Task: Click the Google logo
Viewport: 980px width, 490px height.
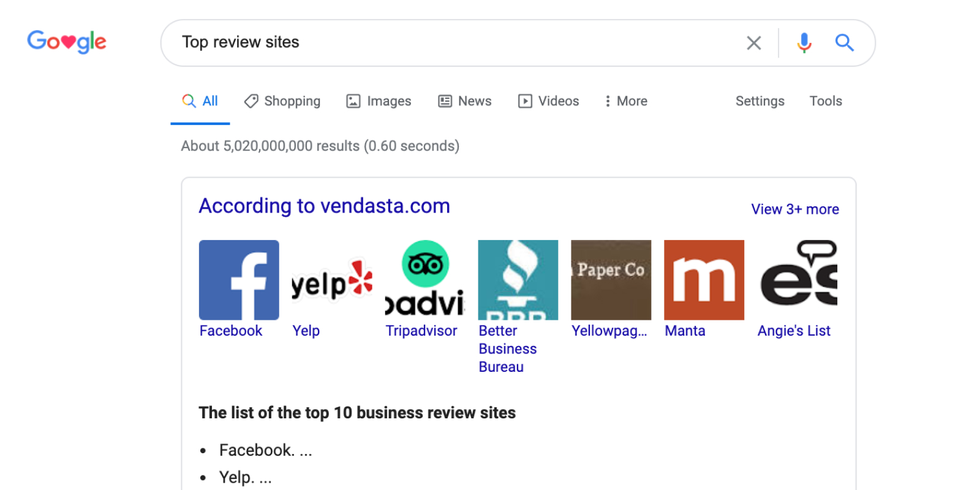Action: (66, 41)
